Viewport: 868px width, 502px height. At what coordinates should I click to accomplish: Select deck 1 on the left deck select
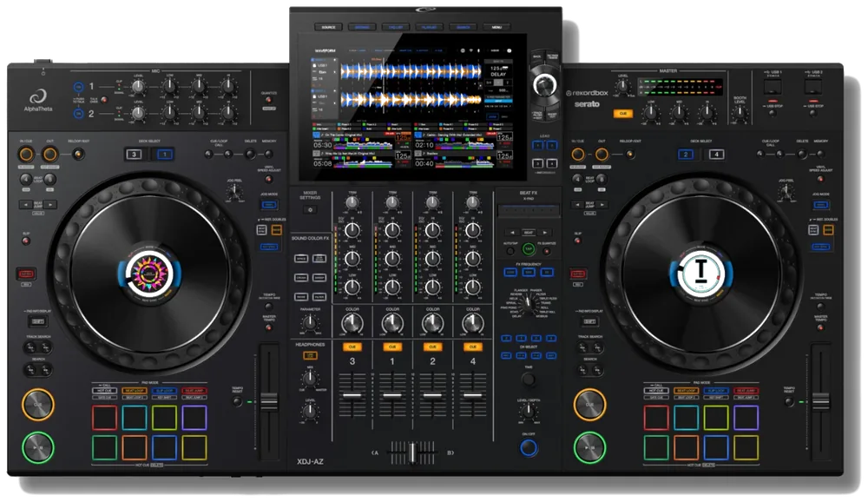pos(164,154)
